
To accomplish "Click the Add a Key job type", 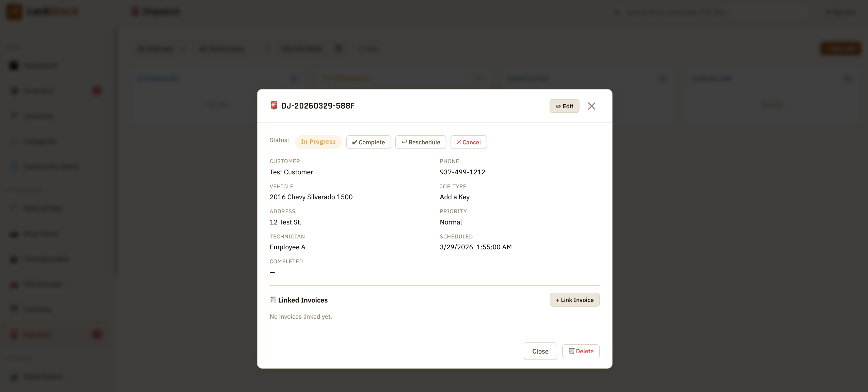I will [454, 197].
